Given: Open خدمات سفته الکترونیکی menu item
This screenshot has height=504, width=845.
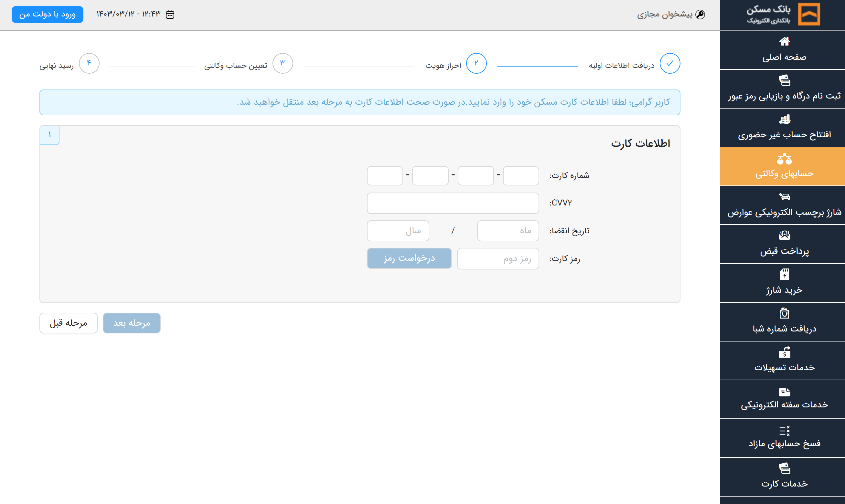Looking at the screenshot, I should 782,399.
